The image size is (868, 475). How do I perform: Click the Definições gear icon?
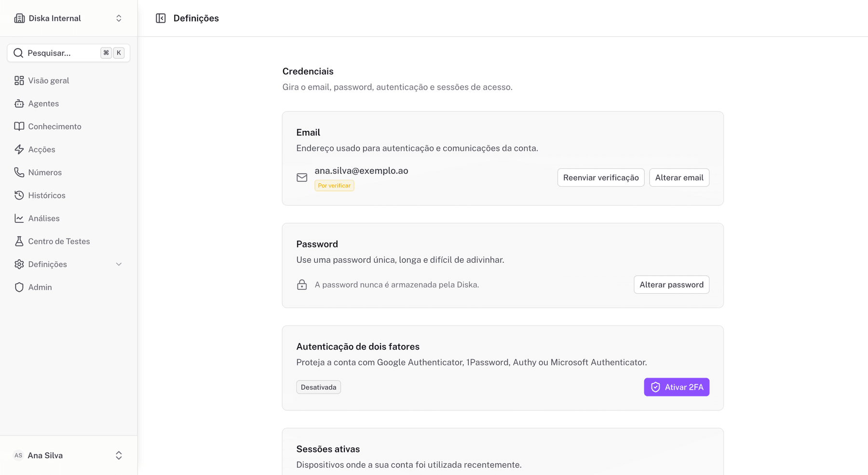19,264
